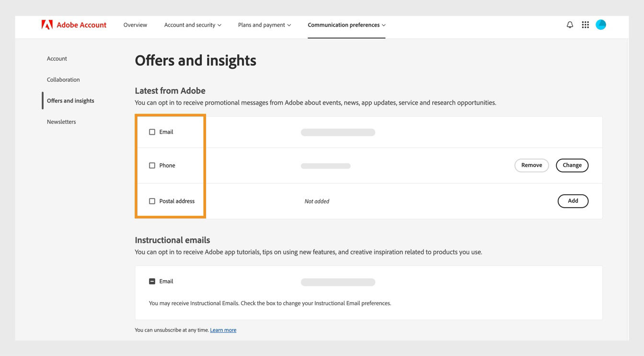Enable the Phone promotional messages checkbox
644x356 pixels.
coord(152,165)
